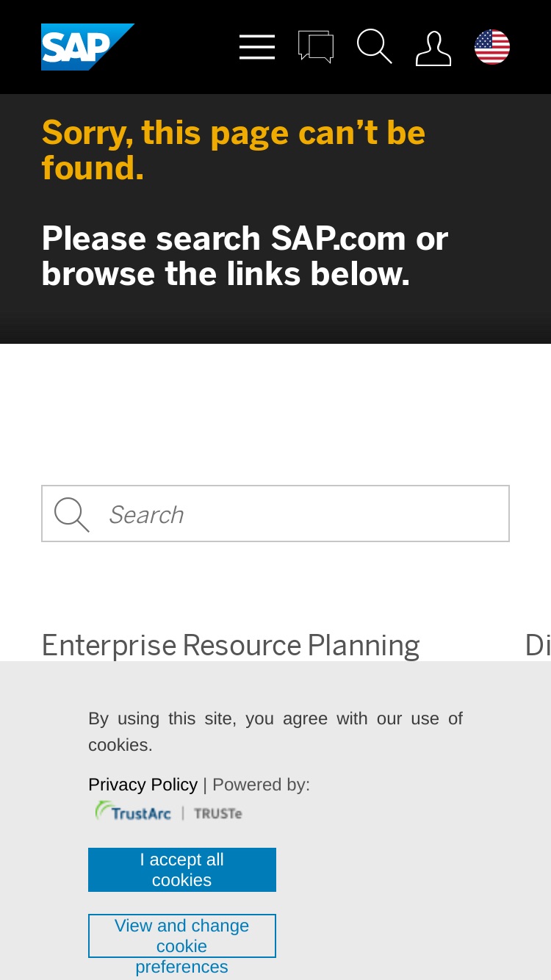Click the "Sorry, this page can't be found" heading
This screenshot has width=551, height=980.
pyautogui.click(x=234, y=151)
